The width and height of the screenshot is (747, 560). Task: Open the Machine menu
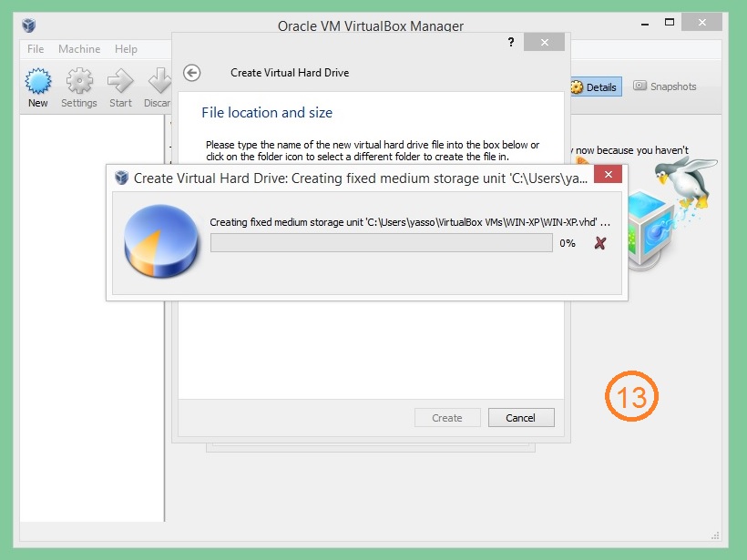click(x=79, y=49)
